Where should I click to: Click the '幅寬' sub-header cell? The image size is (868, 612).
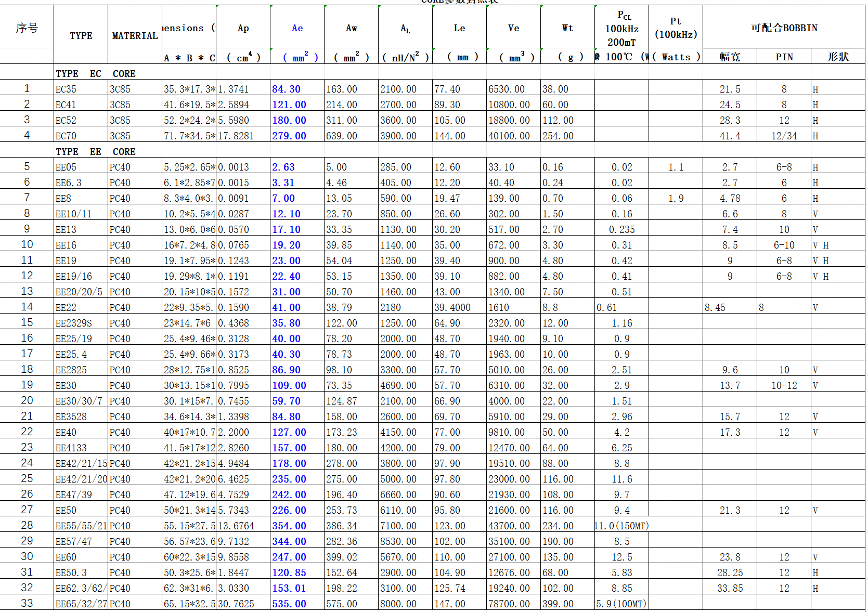coord(730,57)
